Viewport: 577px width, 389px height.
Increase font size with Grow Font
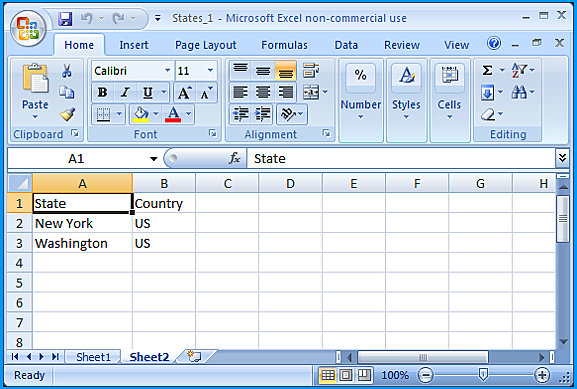pyautogui.click(x=184, y=92)
